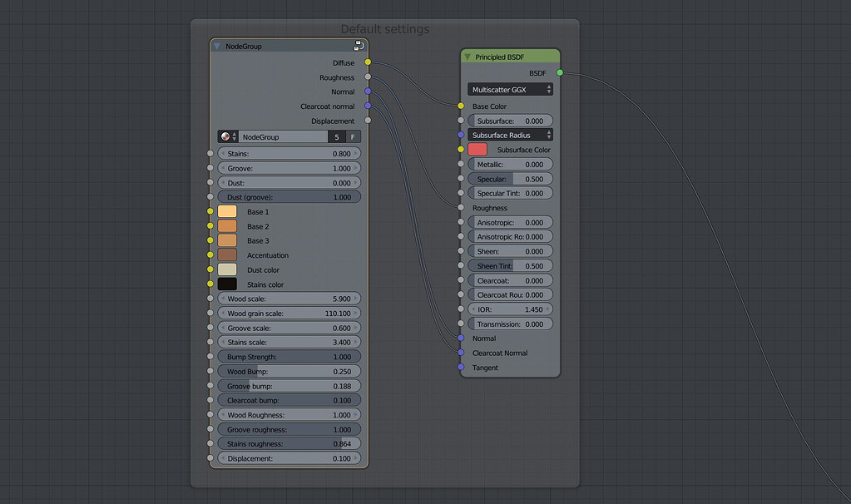Click the Base Color input socket
The width and height of the screenshot is (851, 504).
coord(461,106)
